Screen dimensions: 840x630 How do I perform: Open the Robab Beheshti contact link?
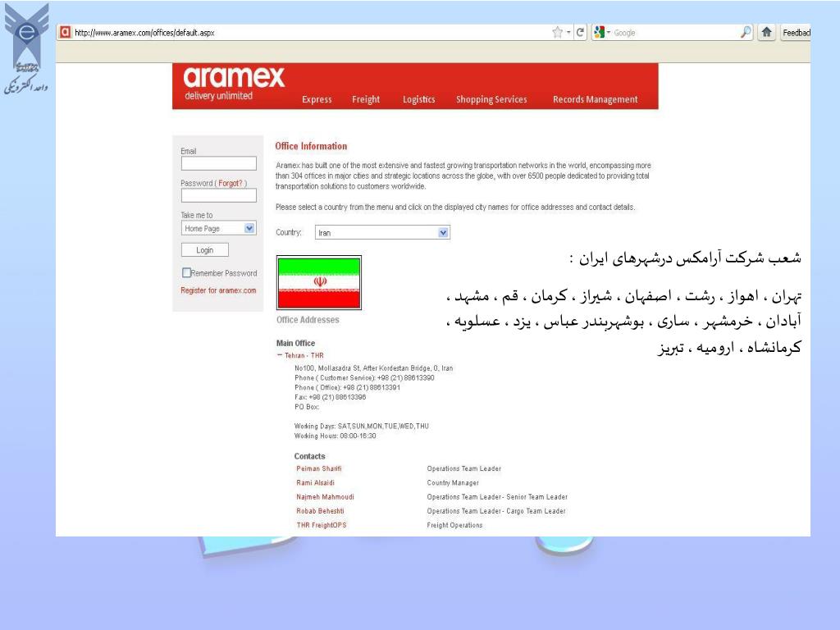click(321, 511)
